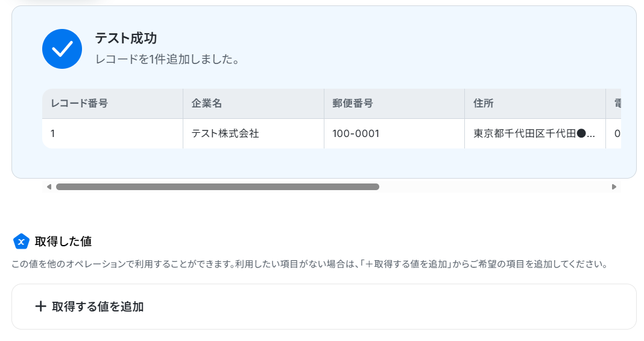Image resolution: width=644 pixels, height=341 pixels.
Task: Click the plus icon for 取得する値を追加
Action: coord(40,306)
